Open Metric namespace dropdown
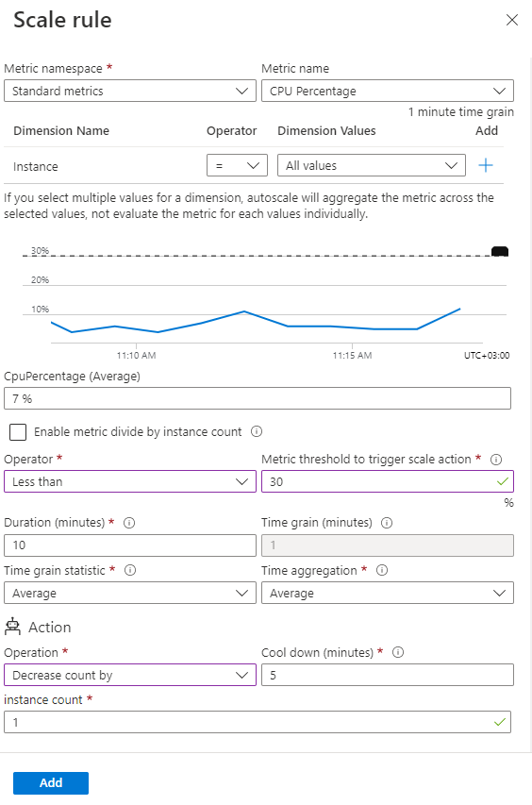The width and height of the screenshot is (532, 805). (130, 91)
